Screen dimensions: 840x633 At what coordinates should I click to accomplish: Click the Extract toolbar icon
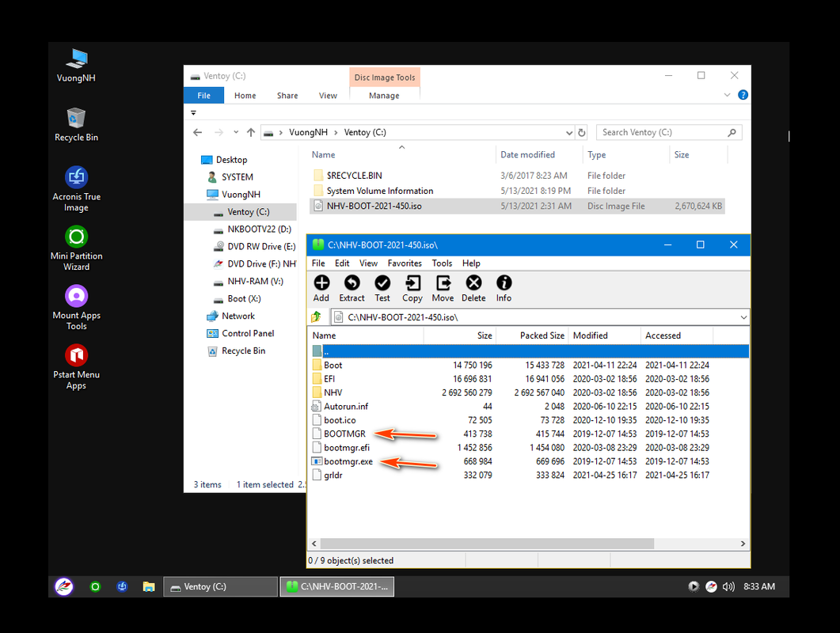pos(352,282)
